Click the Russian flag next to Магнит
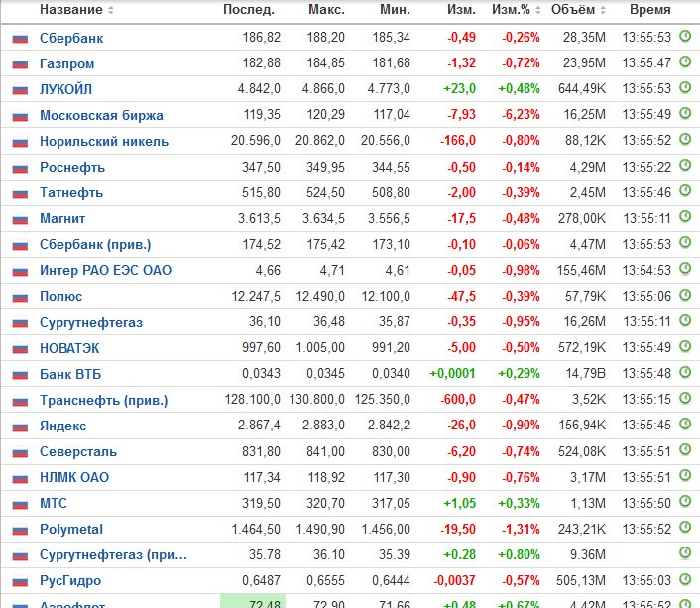This screenshot has height=608, width=700. 20,220
